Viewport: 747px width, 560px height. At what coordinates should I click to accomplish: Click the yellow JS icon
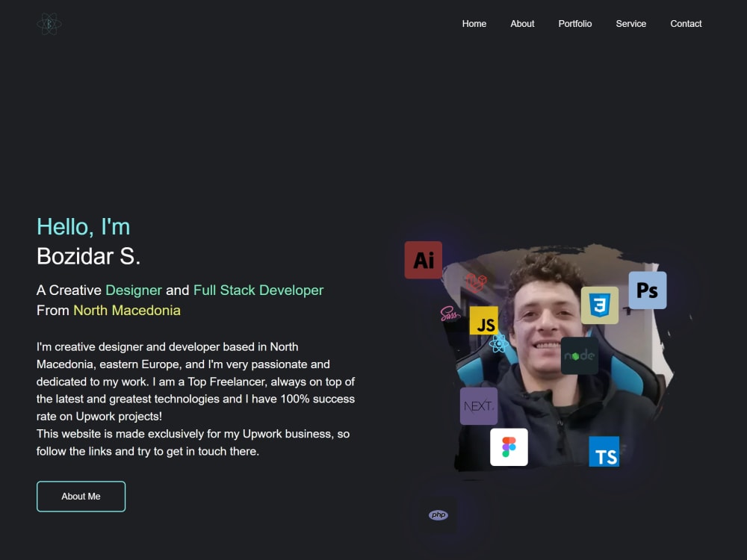point(483,321)
